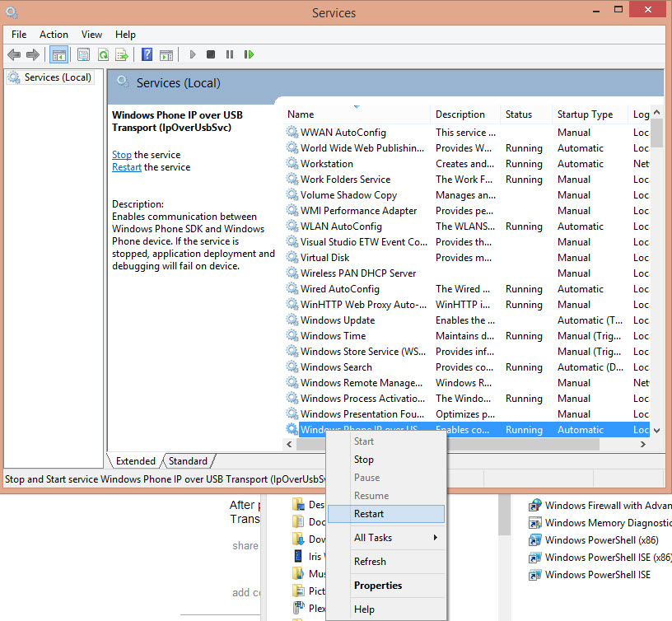Screen dimensions: 672x621
Task: Choose Stop in the context menu
Action: click(x=386, y=460)
